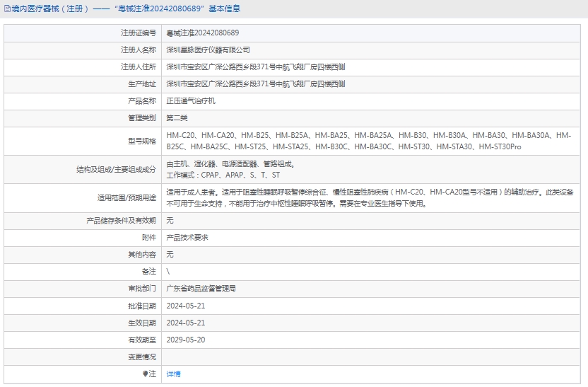The width and height of the screenshot is (588, 387).
Task: Click the bullet icon beside 注 label
Action: click(x=146, y=374)
